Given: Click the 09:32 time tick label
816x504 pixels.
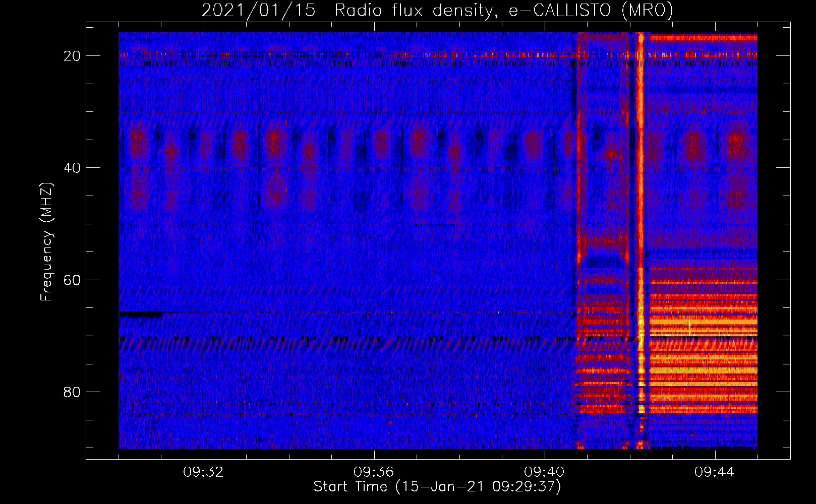Looking at the screenshot, I should (x=203, y=472).
